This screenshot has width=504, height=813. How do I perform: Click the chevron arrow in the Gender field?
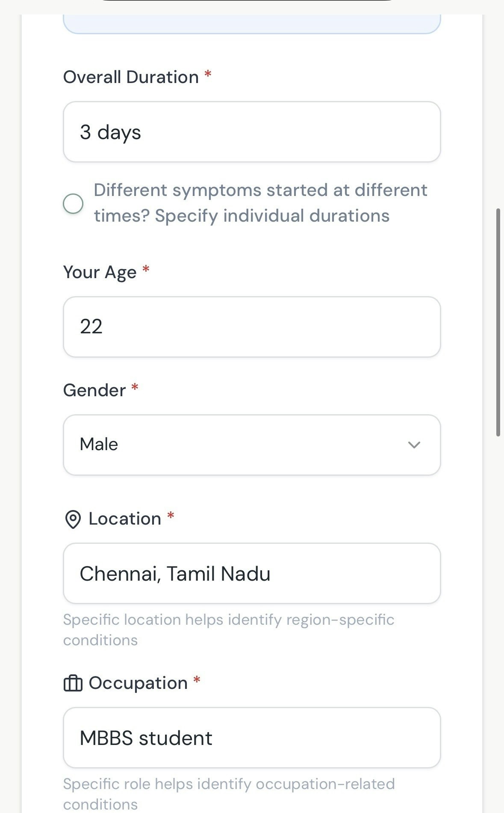(x=414, y=445)
